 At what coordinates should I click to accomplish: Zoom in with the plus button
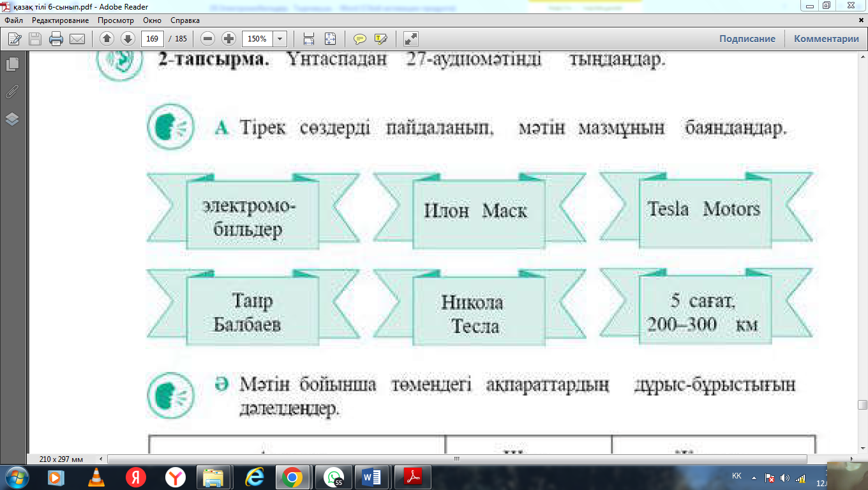[x=228, y=39]
